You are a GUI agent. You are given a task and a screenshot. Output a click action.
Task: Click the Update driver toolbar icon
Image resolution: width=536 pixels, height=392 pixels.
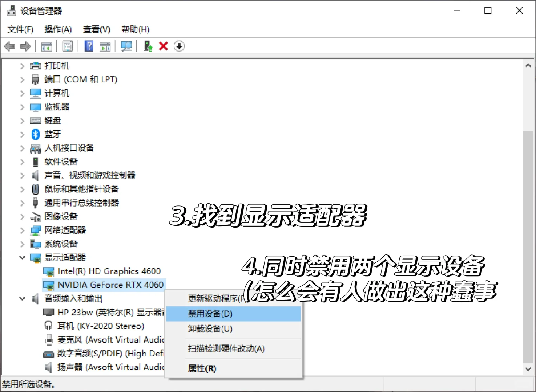pyautogui.click(x=148, y=46)
